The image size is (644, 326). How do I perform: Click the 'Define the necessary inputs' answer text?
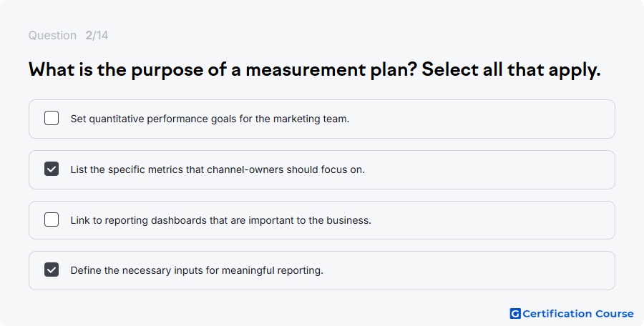pos(197,270)
